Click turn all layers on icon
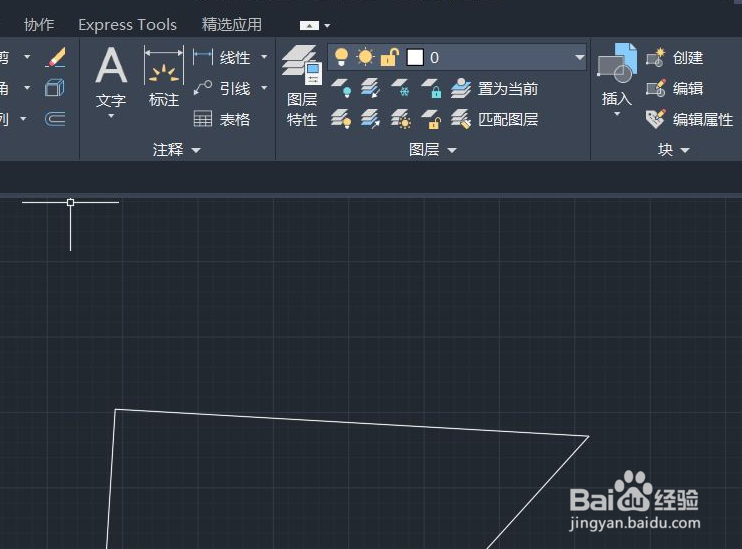The image size is (742, 549). coord(341,119)
